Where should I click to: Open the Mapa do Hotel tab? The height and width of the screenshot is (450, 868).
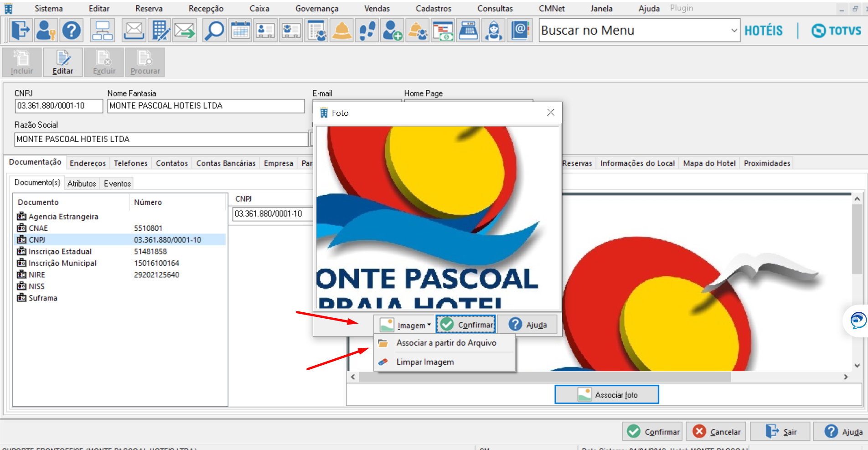tap(709, 163)
